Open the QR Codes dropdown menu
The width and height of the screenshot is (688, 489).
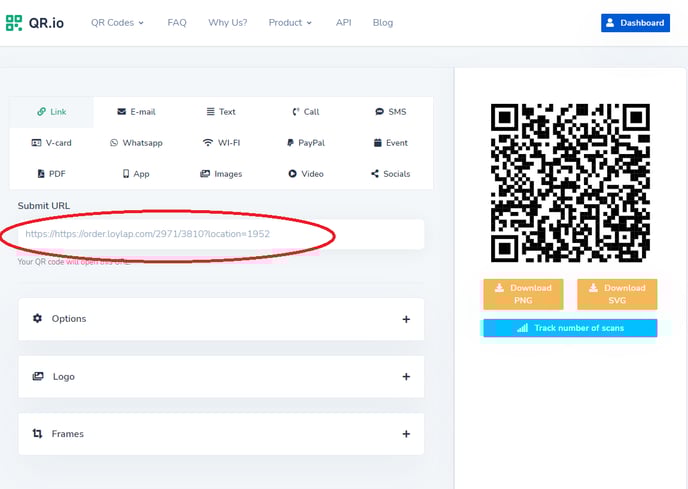117,22
